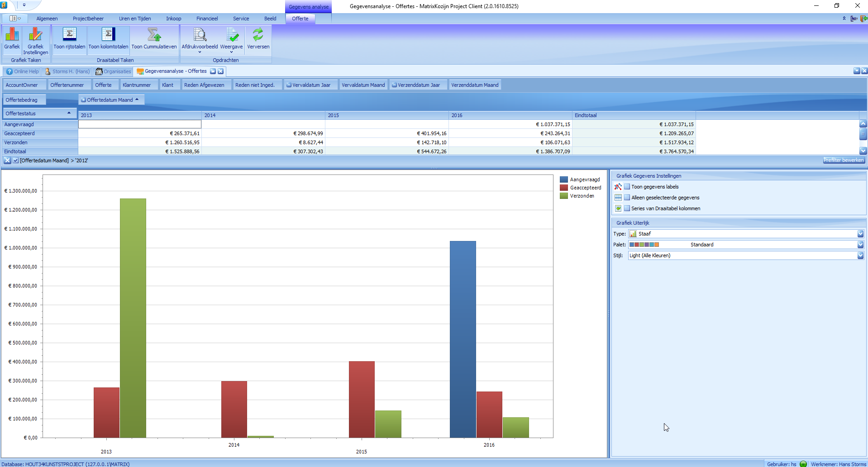Expand the Palet dropdown

point(860,245)
